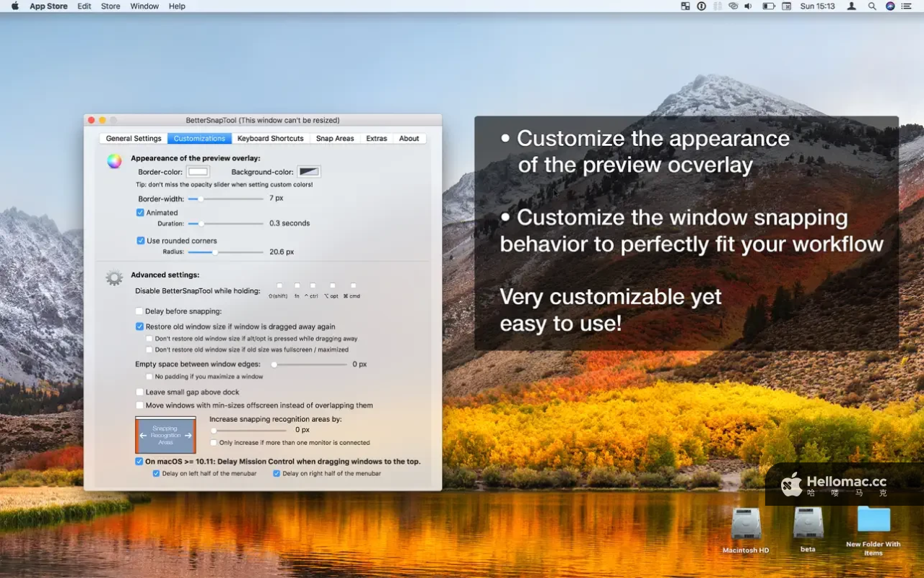Click the Border-width slider
924x578 pixels.
(225, 198)
